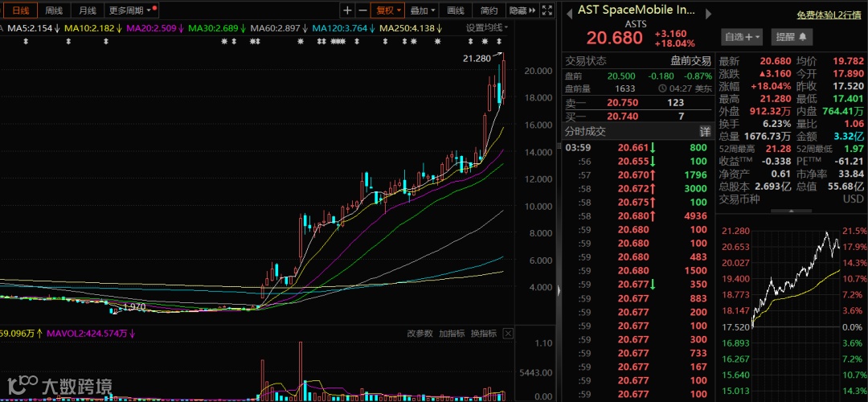868x402 pixels.
Task: Collapse side panel via splitter arrow
Action: 559,290
